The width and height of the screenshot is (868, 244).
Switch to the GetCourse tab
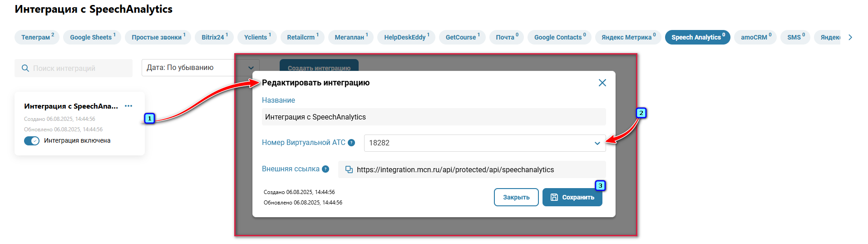462,37
